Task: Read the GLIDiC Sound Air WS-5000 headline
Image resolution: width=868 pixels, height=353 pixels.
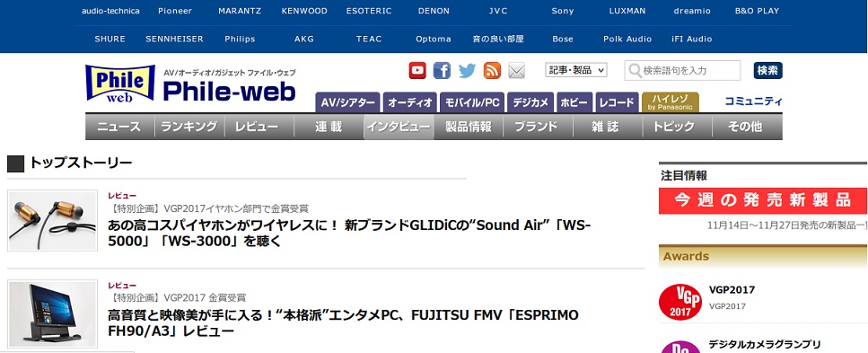Action: pos(350,234)
